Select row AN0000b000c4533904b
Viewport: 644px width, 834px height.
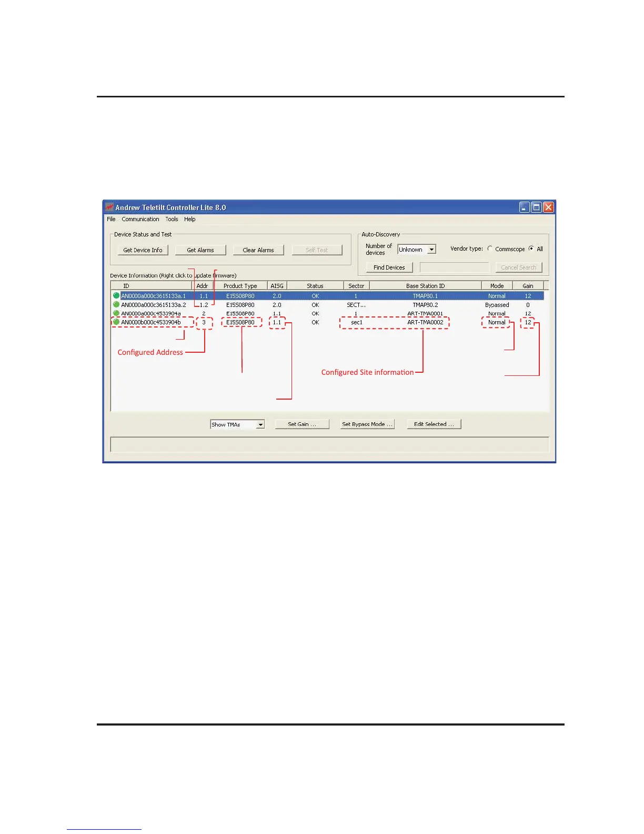tap(327, 322)
